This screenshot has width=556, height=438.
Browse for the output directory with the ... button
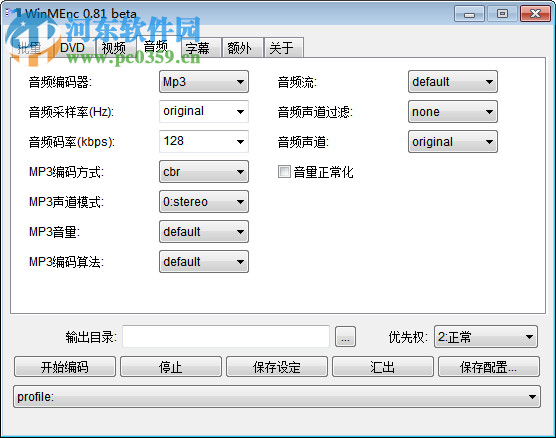345,337
